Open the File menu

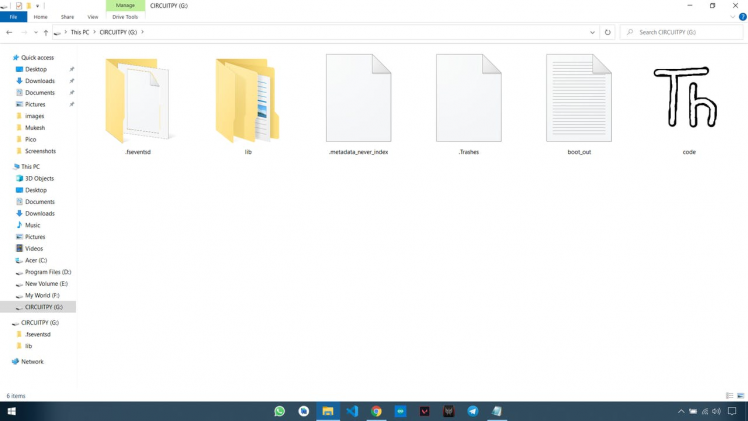pyautogui.click(x=13, y=17)
